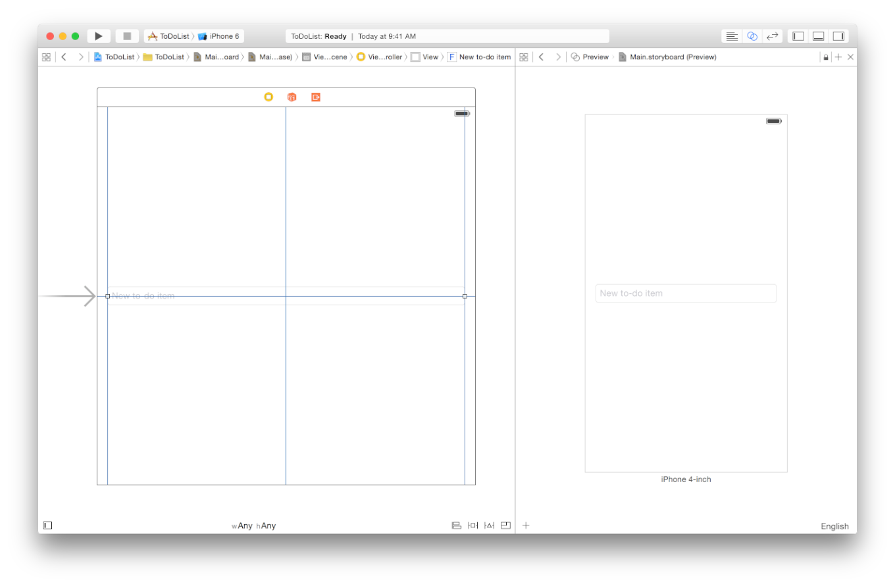Screen dimensions: 895x588
Task: Show the Utilities panel
Action: (838, 36)
